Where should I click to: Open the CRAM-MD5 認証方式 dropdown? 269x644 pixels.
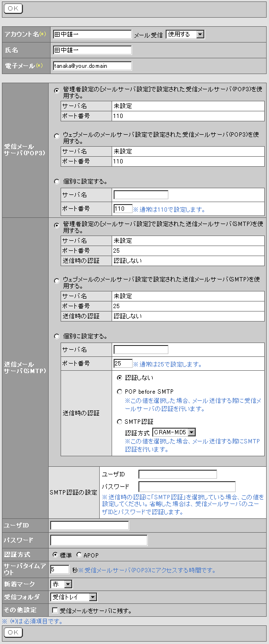(x=174, y=432)
